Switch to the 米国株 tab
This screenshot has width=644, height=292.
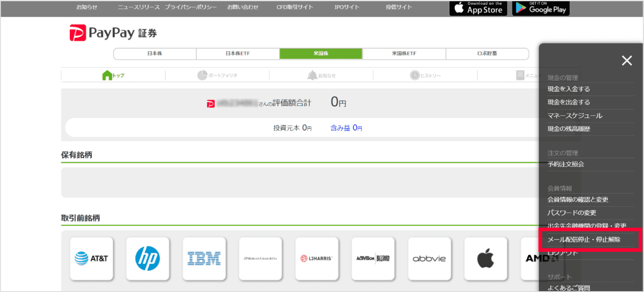[x=321, y=54]
